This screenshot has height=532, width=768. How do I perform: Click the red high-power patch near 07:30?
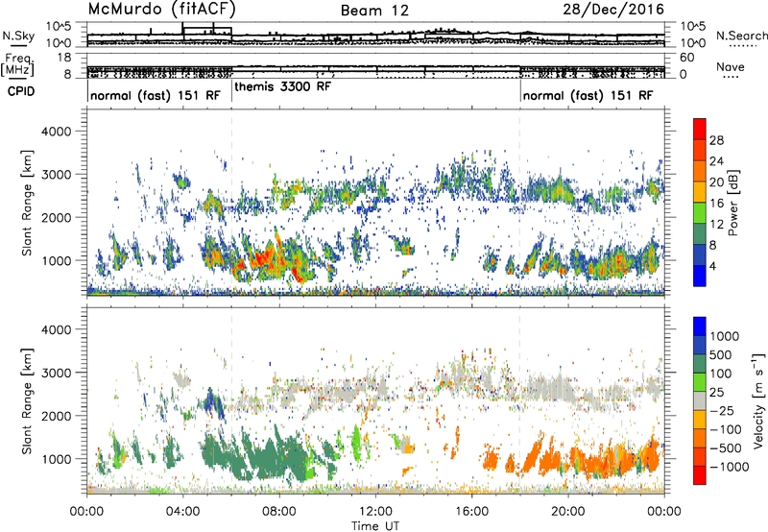click(265, 255)
